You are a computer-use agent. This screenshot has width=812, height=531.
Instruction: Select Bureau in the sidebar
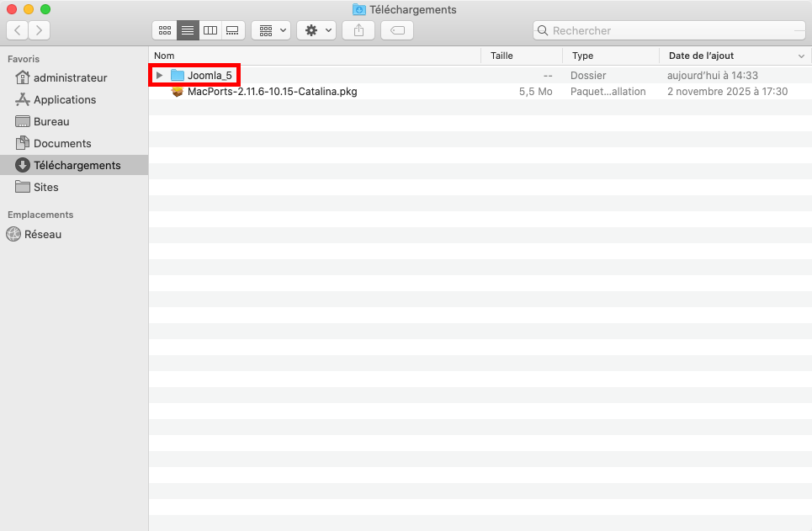click(x=51, y=121)
